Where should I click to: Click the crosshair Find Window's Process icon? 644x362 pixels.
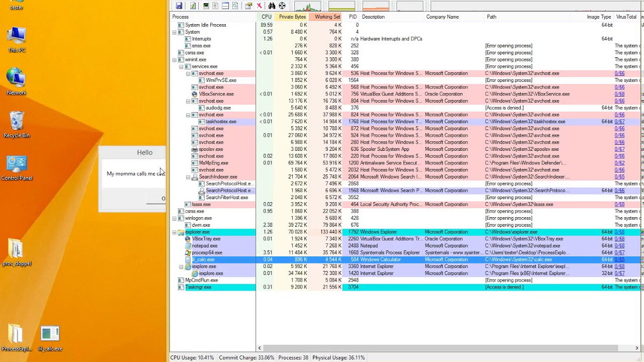click(282, 6)
